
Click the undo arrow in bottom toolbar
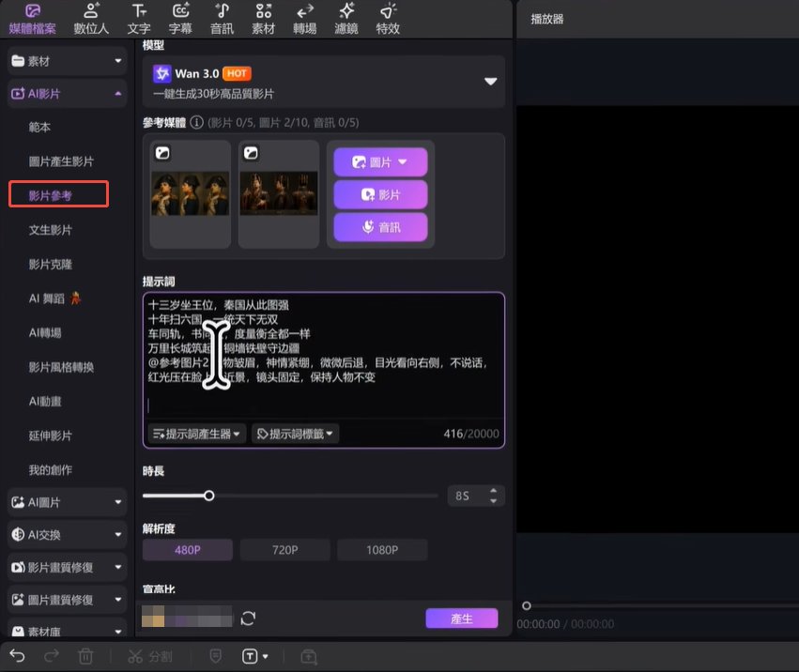point(17,656)
